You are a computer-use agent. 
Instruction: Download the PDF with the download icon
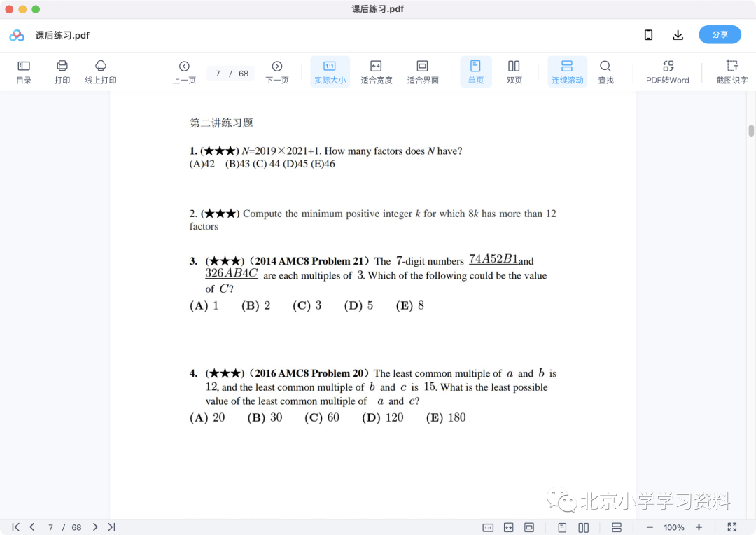[678, 35]
